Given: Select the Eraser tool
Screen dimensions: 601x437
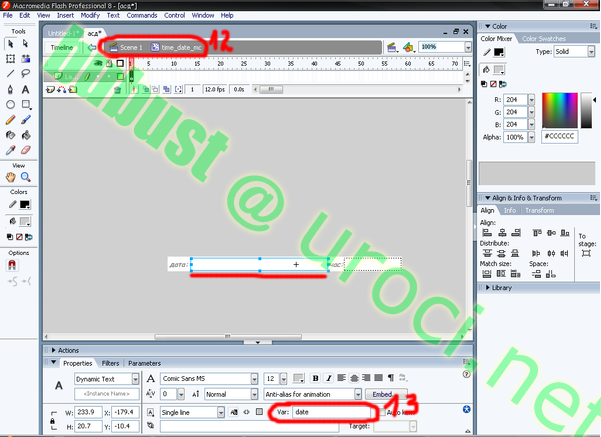Looking at the screenshot, I should [25, 150].
